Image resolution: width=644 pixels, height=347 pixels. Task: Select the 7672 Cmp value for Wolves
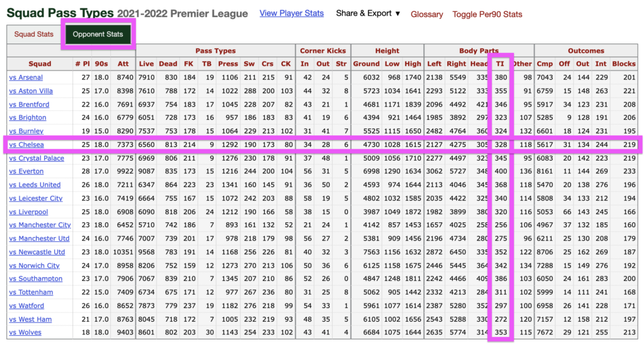(545, 333)
